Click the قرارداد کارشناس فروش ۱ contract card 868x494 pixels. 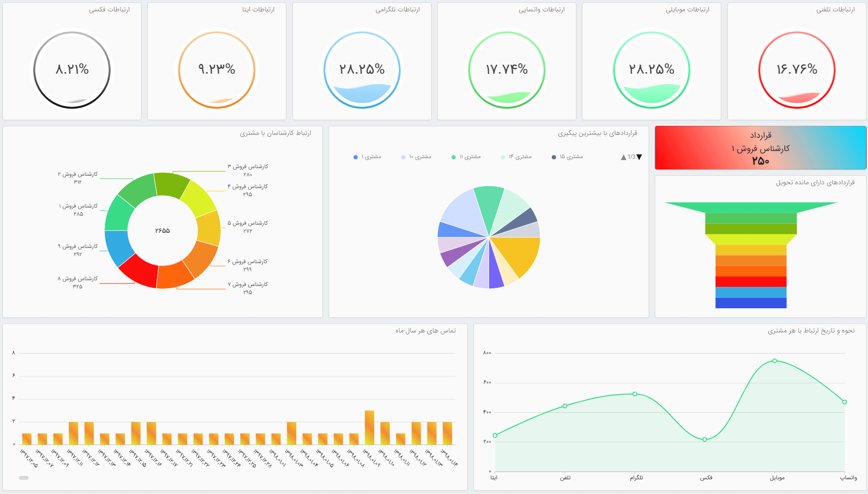(760, 148)
